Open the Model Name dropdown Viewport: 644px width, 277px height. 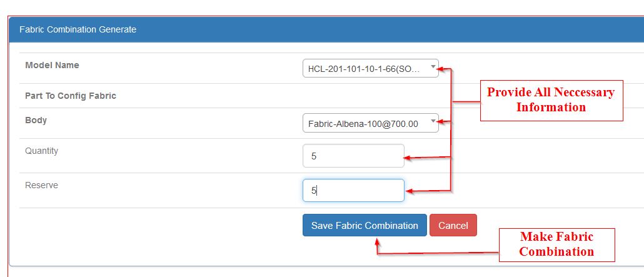(370, 68)
